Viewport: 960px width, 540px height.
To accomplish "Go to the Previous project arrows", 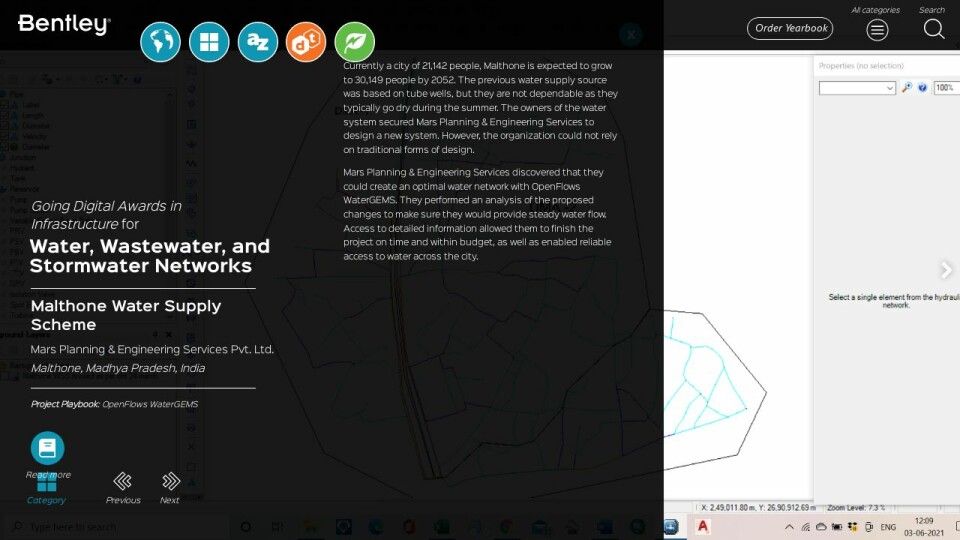I will (x=122, y=481).
